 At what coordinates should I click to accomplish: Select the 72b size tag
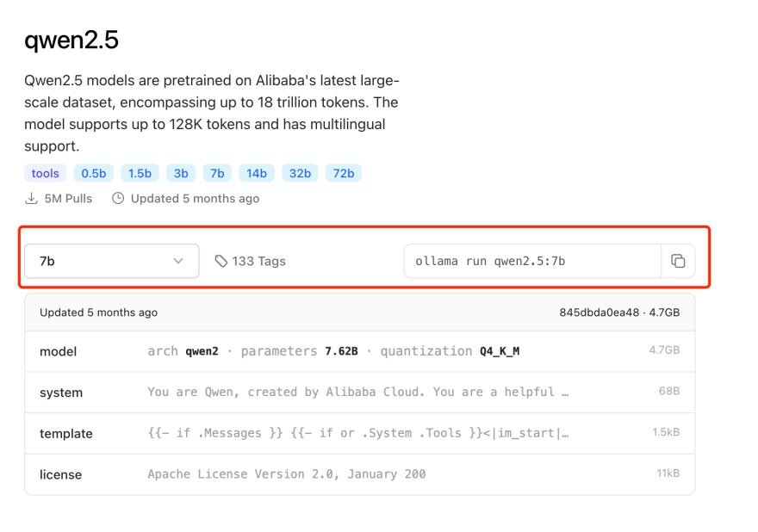pos(344,173)
